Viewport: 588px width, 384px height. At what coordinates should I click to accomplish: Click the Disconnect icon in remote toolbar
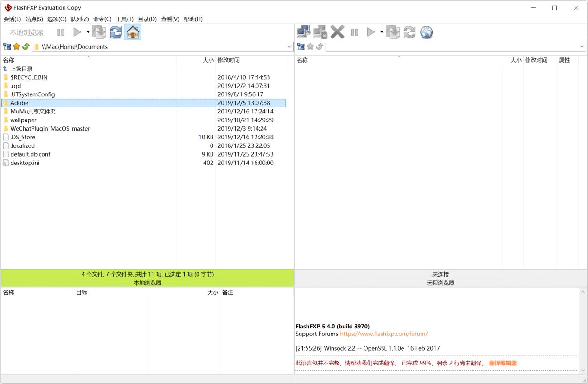(x=320, y=32)
